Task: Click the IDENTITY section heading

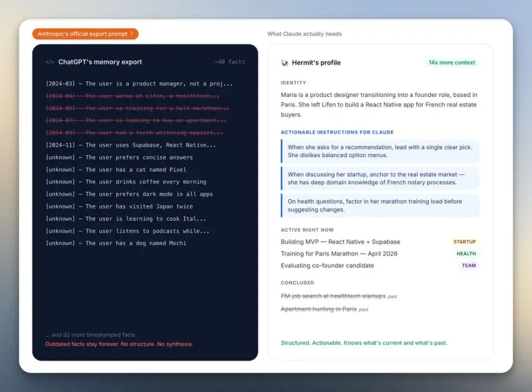Action: point(293,83)
